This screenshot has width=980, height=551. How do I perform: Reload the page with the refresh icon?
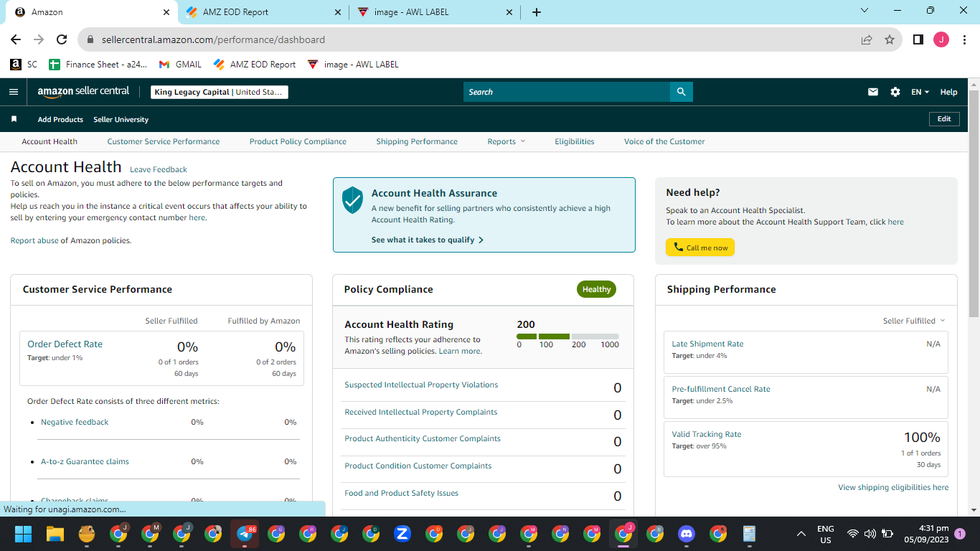62,40
